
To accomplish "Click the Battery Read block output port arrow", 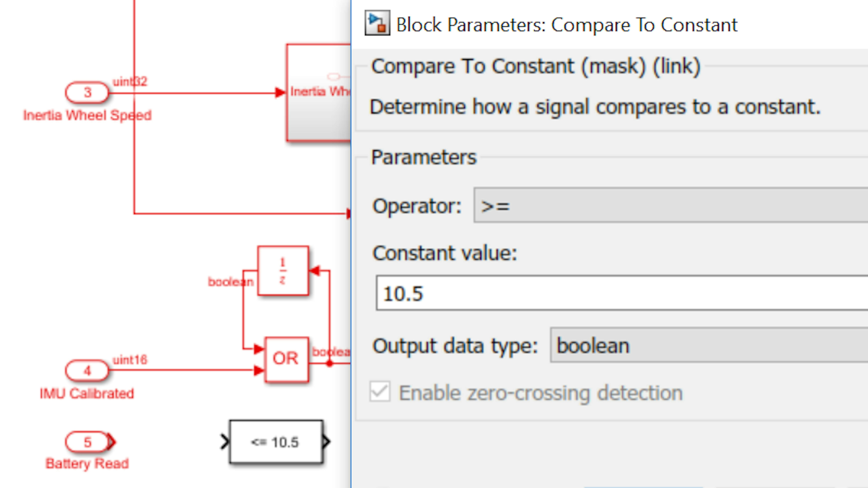I will (x=112, y=442).
